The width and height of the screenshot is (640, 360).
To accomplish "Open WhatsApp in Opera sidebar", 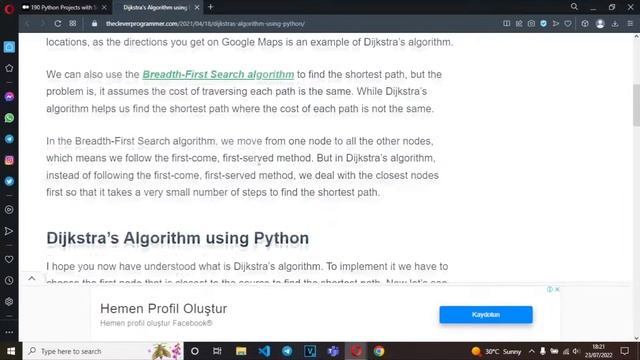I will pos(9,118).
